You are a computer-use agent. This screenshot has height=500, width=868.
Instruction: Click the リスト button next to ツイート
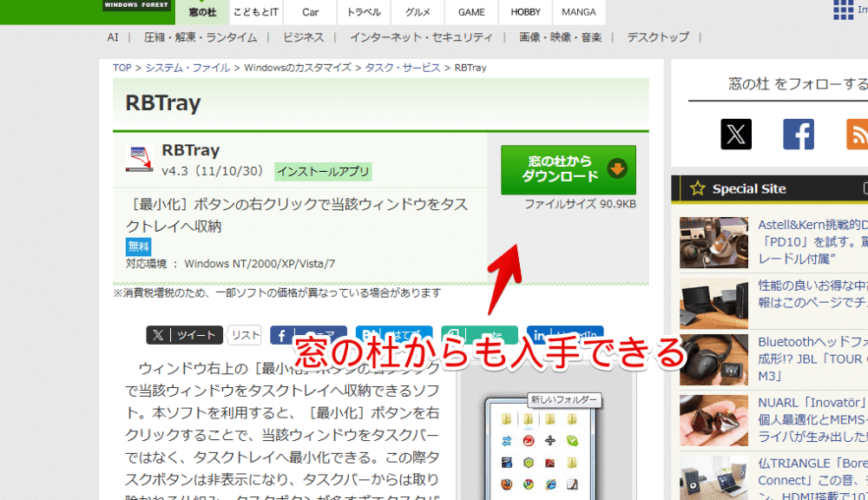[x=244, y=334]
